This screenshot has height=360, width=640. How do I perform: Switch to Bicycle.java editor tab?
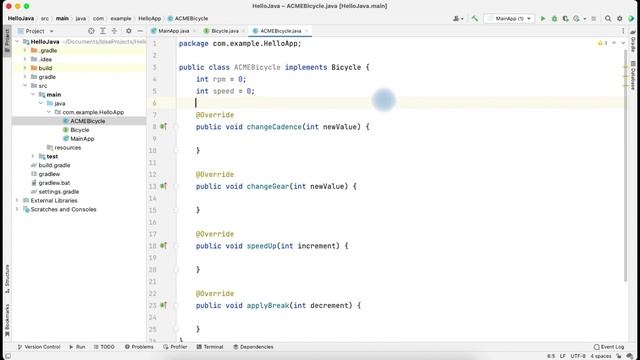224,31
